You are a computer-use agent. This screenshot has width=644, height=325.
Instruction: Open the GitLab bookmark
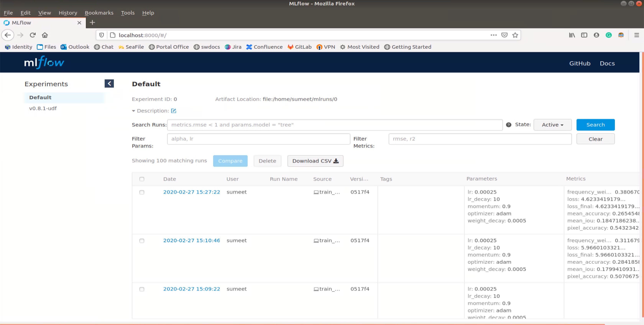(300, 47)
